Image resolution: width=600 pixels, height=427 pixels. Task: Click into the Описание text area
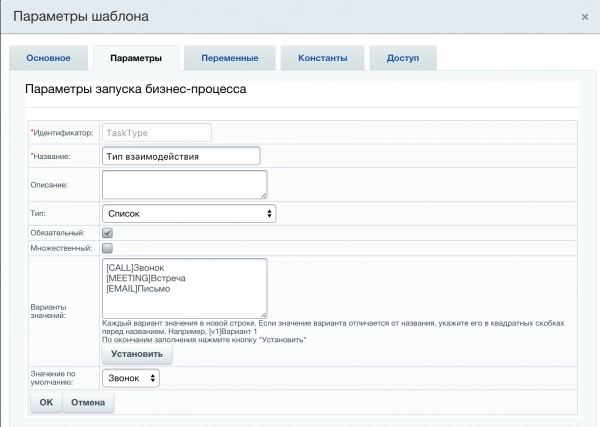click(x=184, y=184)
